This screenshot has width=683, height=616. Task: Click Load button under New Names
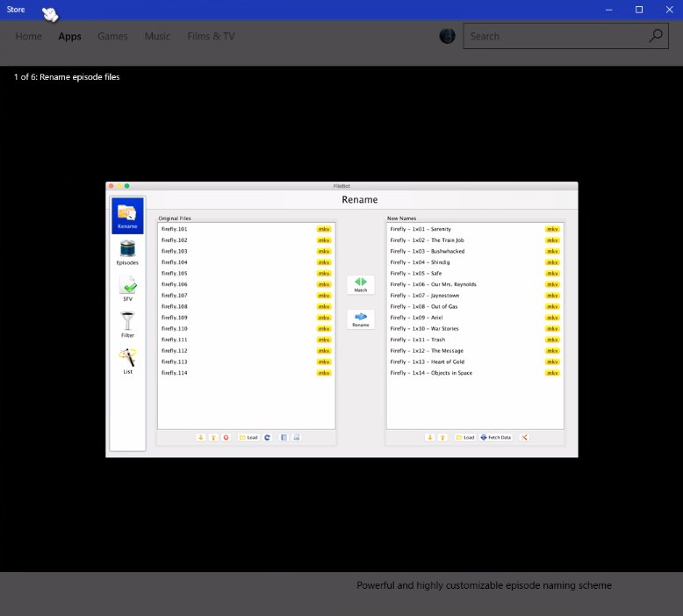[x=465, y=438]
